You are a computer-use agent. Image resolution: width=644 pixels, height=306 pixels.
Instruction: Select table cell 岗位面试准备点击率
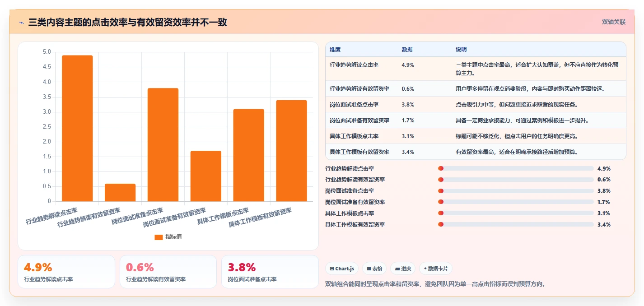354,104
